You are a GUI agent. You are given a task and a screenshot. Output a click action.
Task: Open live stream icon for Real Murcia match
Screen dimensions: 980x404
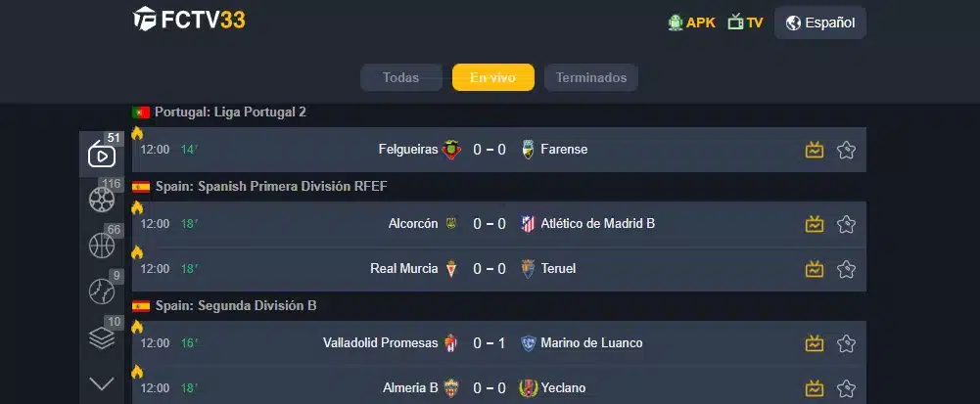(814, 269)
